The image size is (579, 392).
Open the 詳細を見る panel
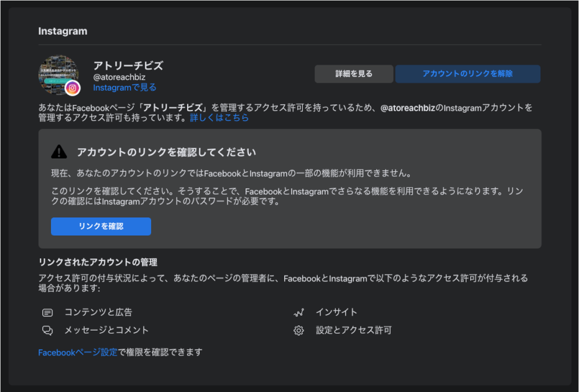[354, 74]
